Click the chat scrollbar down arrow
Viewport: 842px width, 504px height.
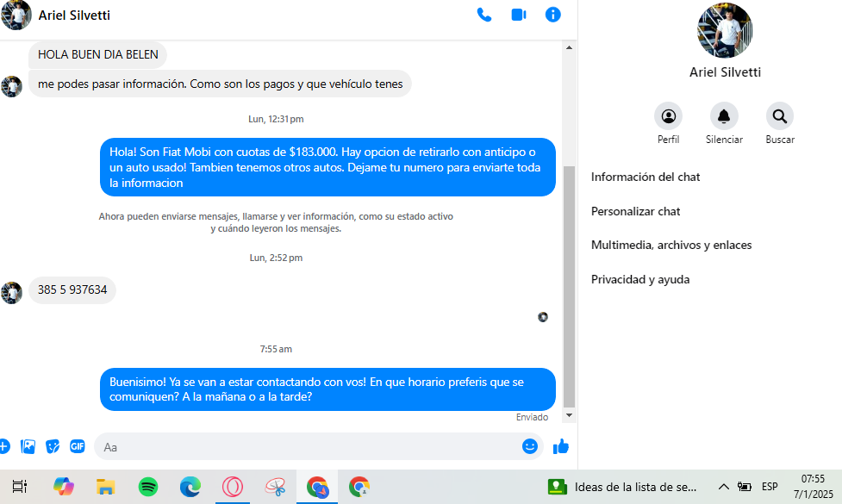pyautogui.click(x=569, y=415)
